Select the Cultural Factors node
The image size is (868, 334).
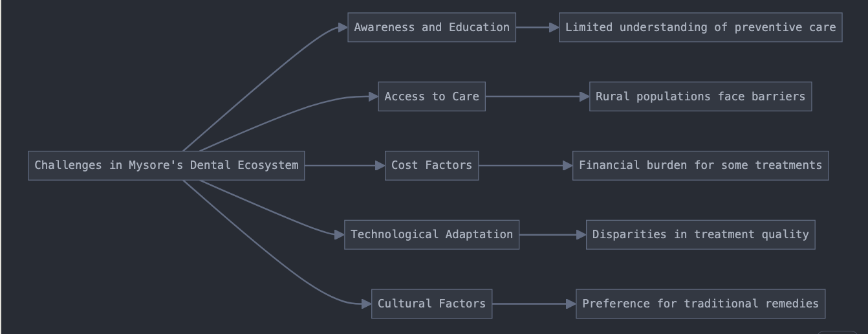pos(431,304)
